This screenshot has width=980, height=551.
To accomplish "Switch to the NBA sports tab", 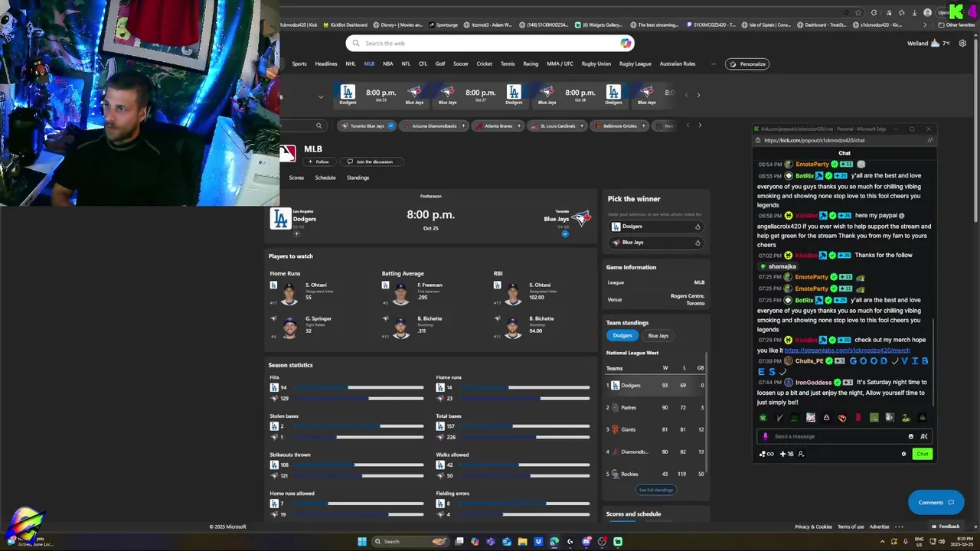I will pyautogui.click(x=387, y=64).
